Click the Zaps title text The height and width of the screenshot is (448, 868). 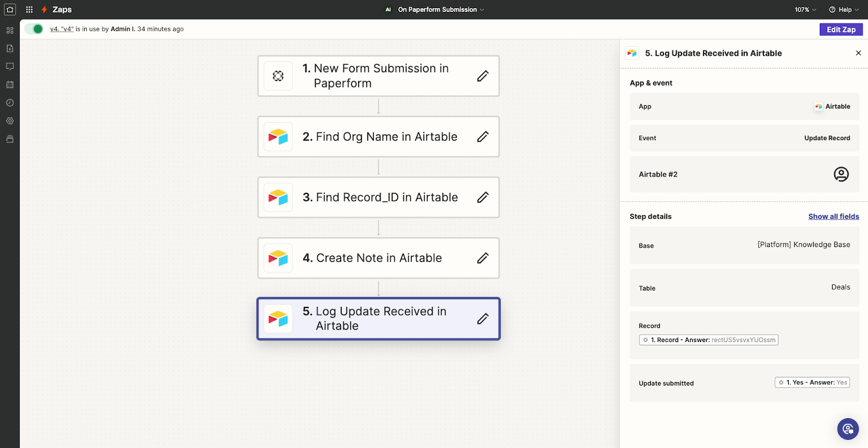(62, 10)
